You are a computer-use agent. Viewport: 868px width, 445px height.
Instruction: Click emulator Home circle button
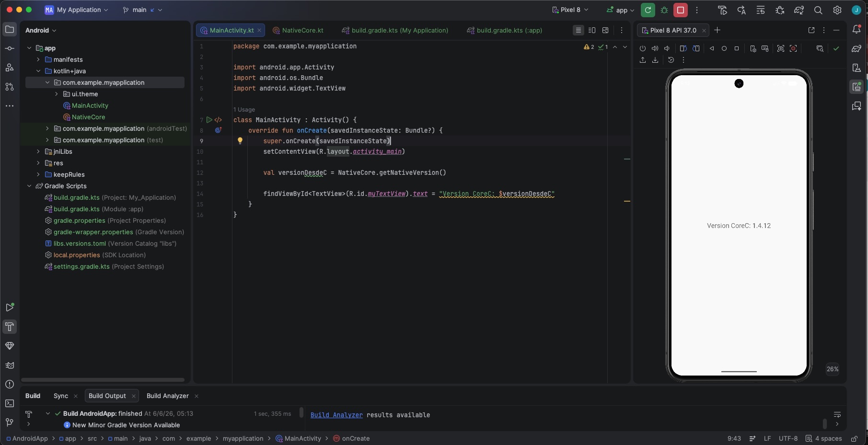click(x=724, y=48)
